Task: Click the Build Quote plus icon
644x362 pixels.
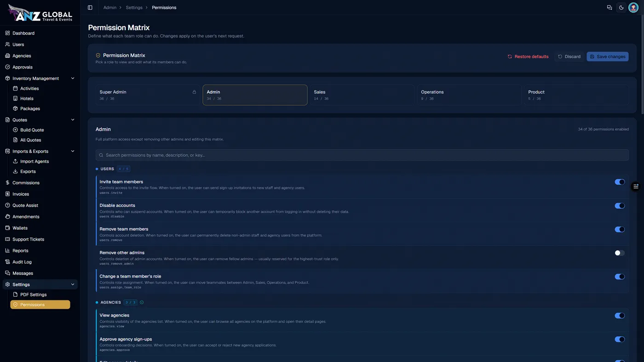Action: coord(15,130)
